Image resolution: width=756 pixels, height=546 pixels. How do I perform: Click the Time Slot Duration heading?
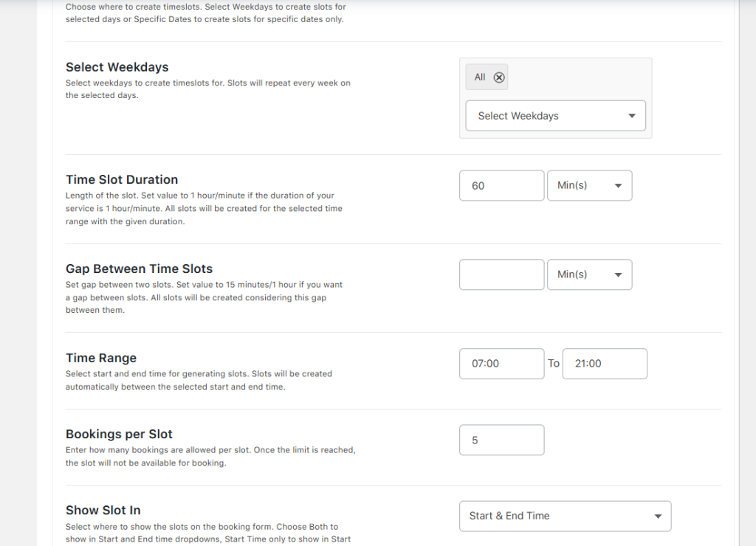tap(122, 179)
